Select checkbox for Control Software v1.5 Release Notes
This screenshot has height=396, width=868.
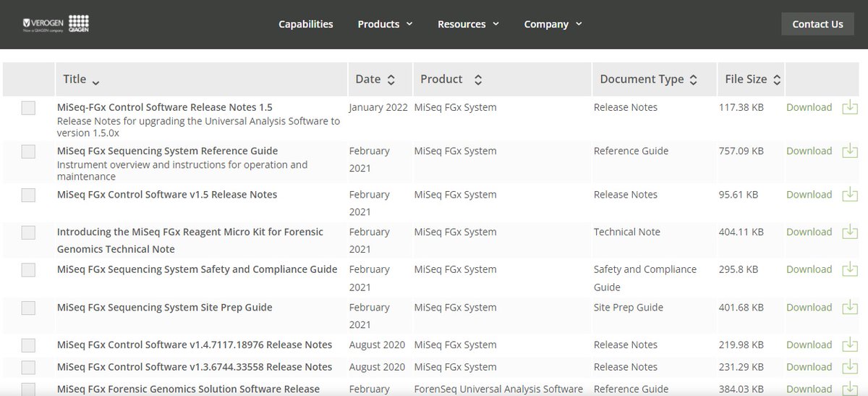(x=28, y=195)
